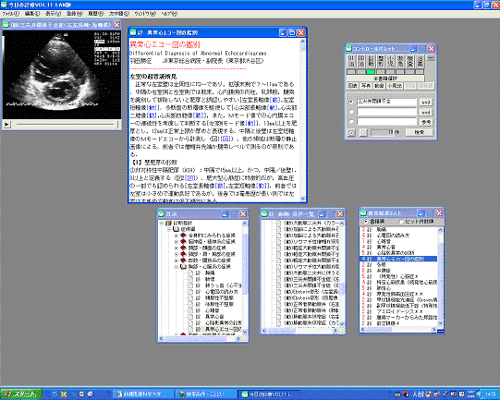Click the 小見出 filter button
The width and height of the screenshot is (500, 400).
pos(394,86)
